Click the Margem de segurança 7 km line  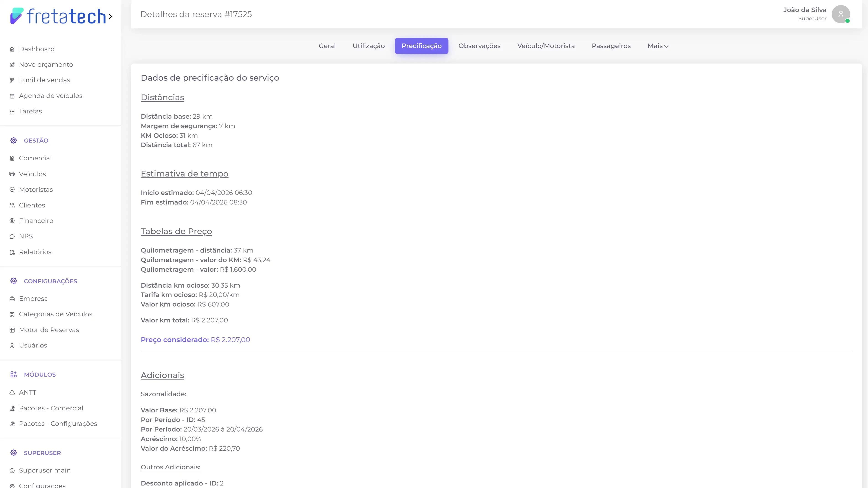pos(188,126)
